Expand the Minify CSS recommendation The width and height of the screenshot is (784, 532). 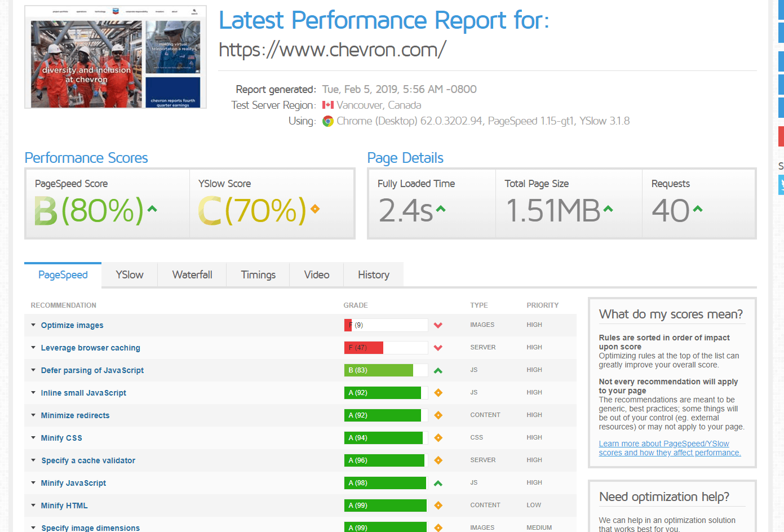pos(33,438)
